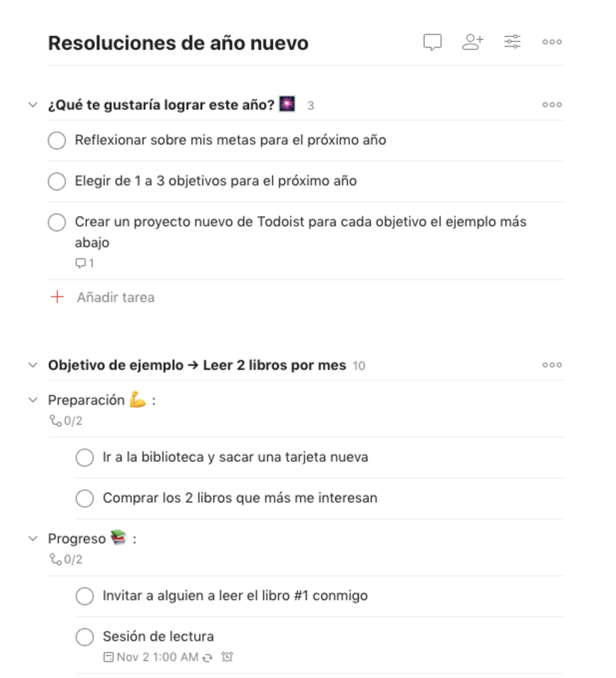This screenshot has width=616, height=678.
Task: Complete the task 'Reflexionar sobre mis metas'
Action: point(57,141)
